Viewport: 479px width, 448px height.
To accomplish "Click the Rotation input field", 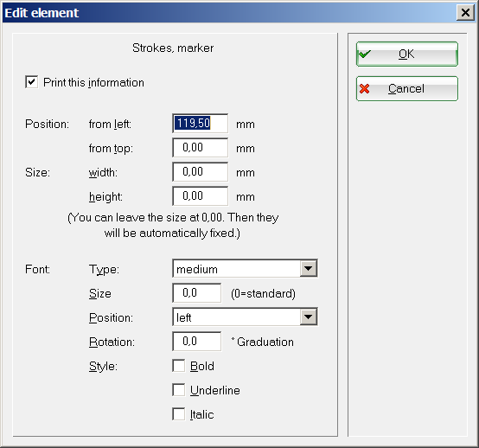I will (x=197, y=342).
